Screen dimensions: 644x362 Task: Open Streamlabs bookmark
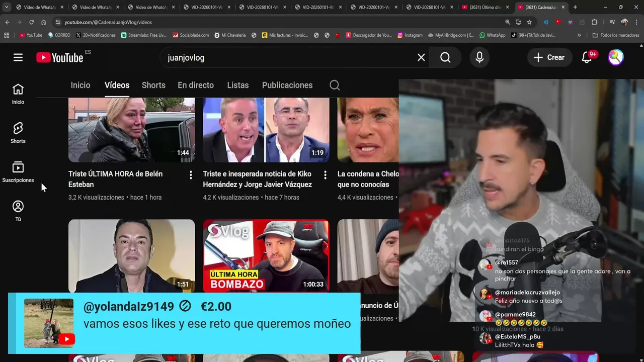coord(144,35)
